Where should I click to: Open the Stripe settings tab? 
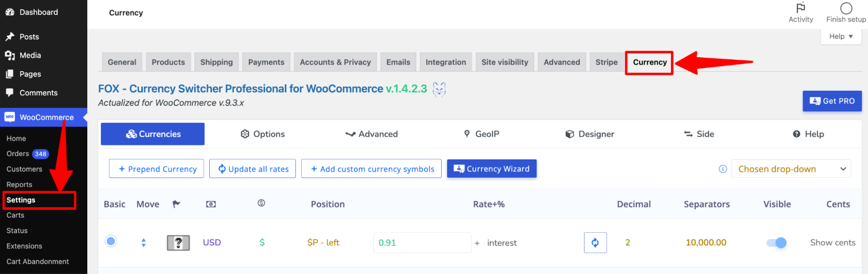click(x=607, y=62)
